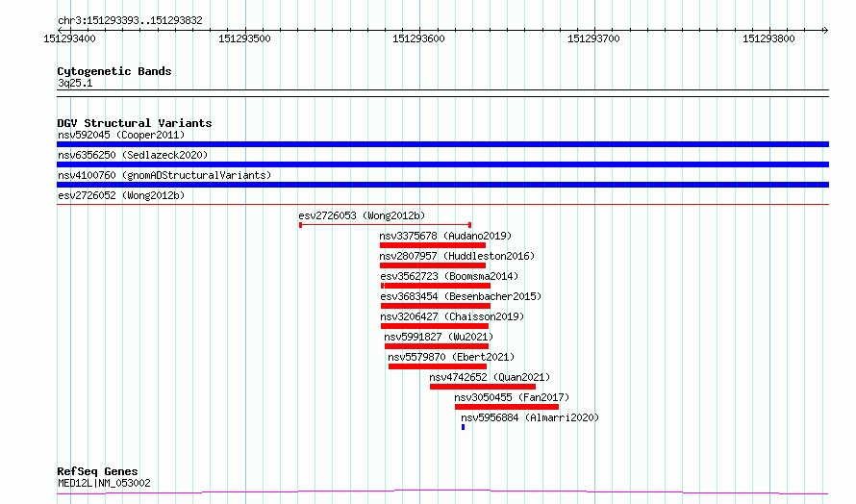
Task: Open the nsv6356250 (Sedlazeck2020) variant label
Action: (x=133, y=155)
